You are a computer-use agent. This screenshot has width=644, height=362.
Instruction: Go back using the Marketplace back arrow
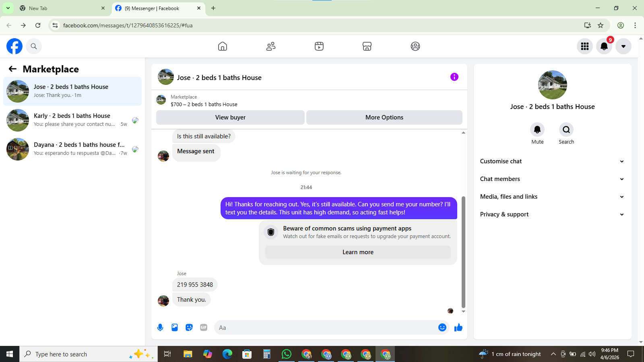coord(12,69)
